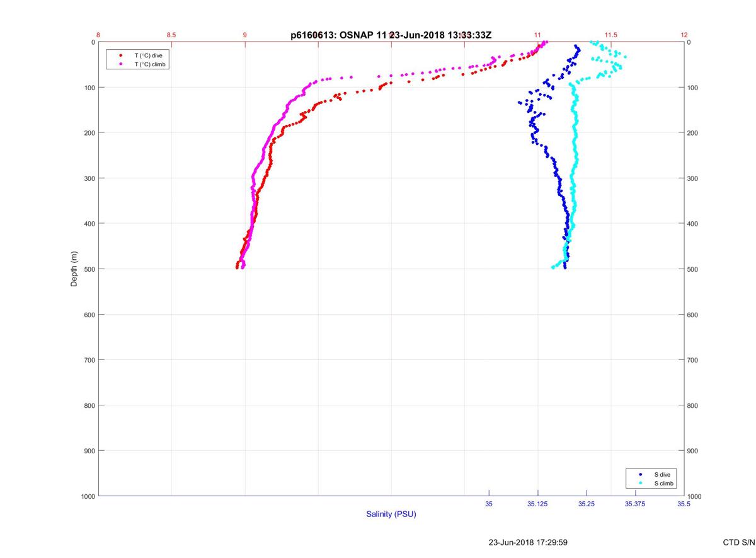Image resolution: width=756 pixels, height=558 pixels.
Task: Click the 'S climb' legend label
Action: [x=664, y=484]
